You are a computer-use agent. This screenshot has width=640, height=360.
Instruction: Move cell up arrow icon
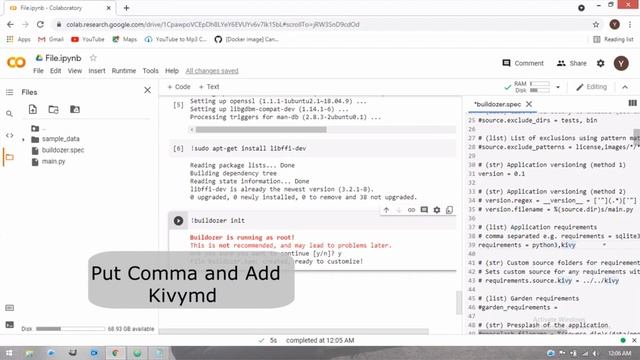coord(386,210)
